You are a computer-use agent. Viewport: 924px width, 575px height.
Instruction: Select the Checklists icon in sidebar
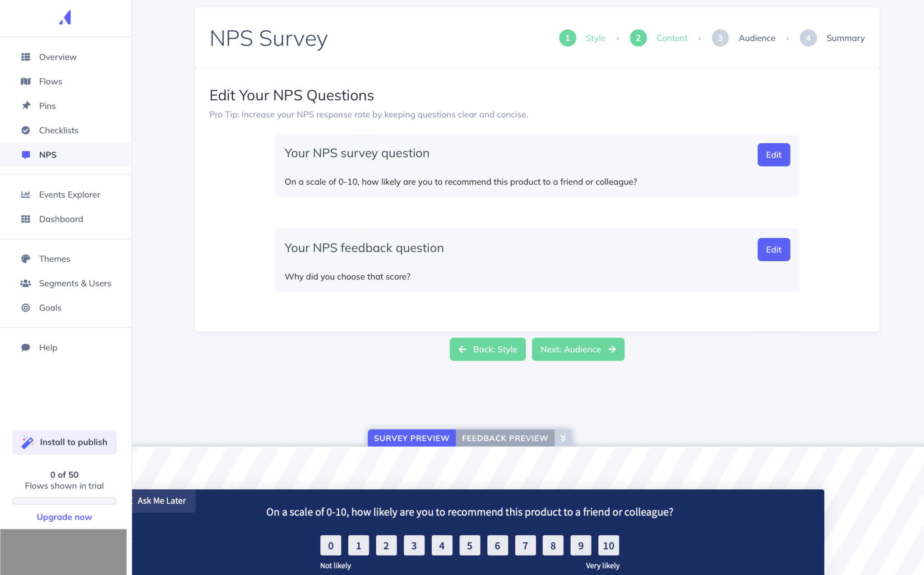point(26,130)
